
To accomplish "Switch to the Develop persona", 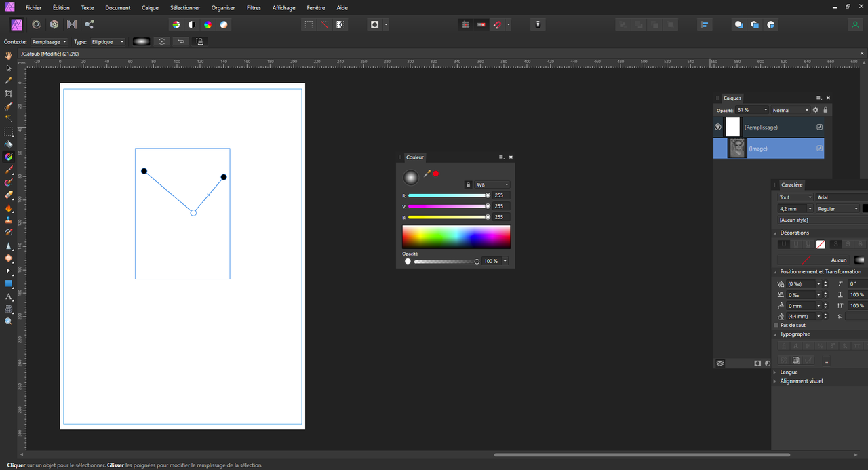I will click(54, 24).
